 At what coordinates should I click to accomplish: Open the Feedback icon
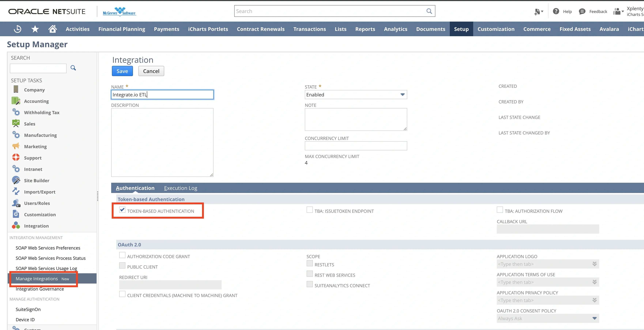pyautogui.click(x=582, y=11)
